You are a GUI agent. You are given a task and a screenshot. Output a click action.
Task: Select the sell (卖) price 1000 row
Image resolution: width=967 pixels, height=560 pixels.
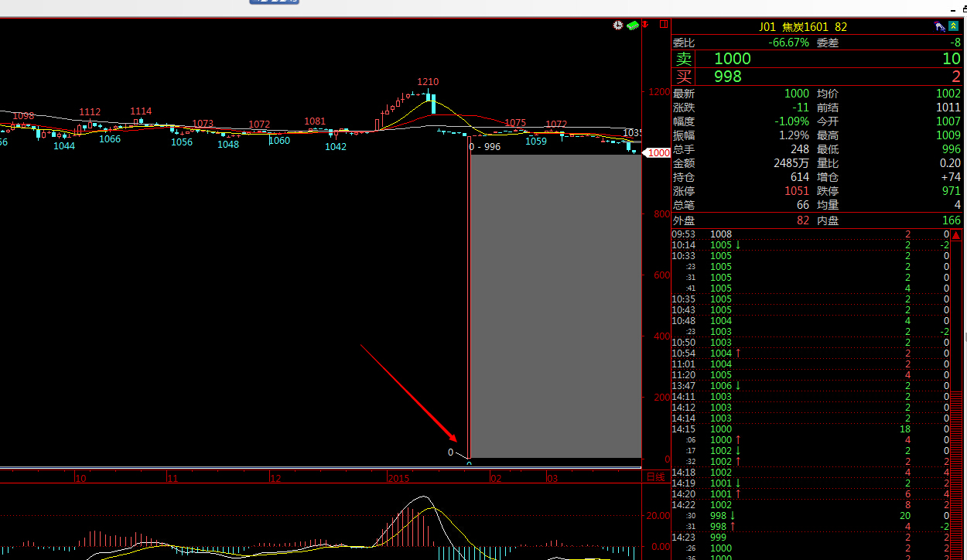(x=818, y=59)
